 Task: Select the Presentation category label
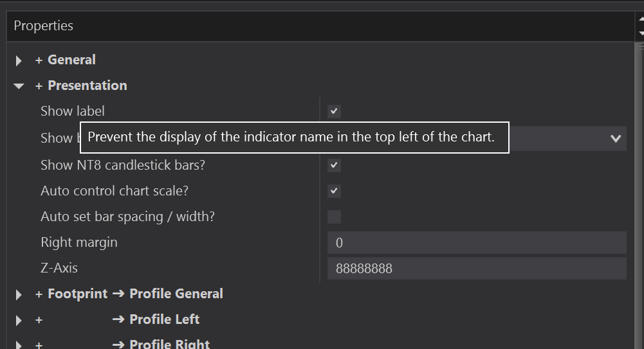(x=87, y=85)
